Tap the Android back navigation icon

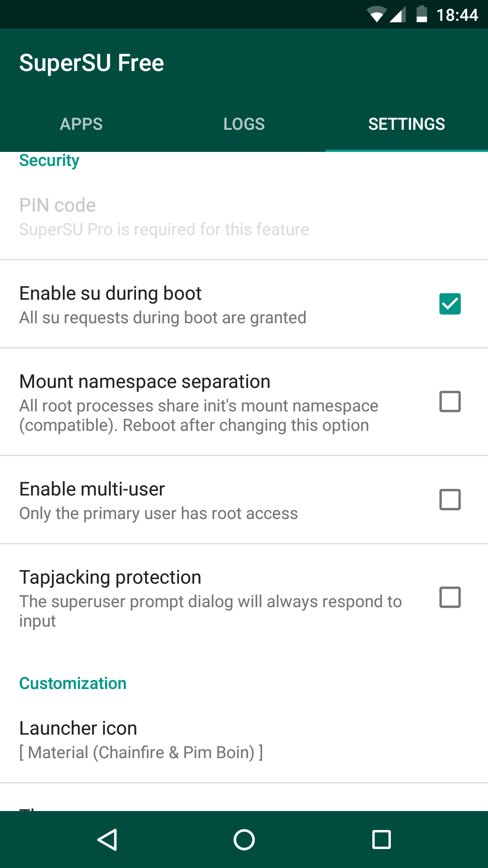click(x=108, y=840)
